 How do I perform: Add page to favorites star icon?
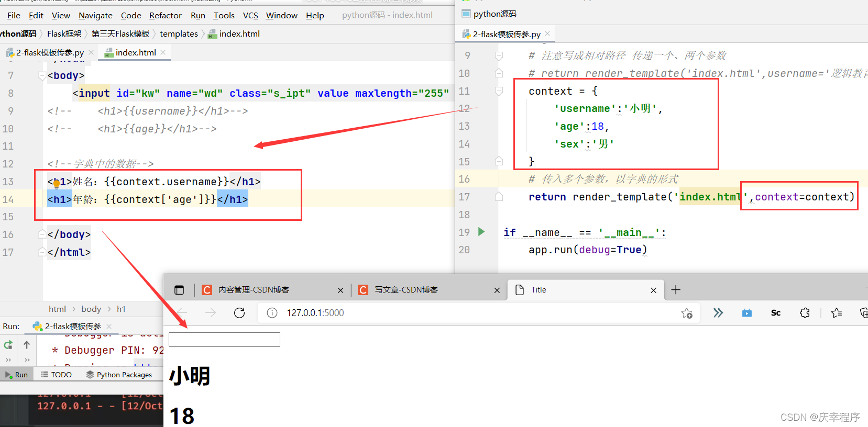tap(687, 313)
